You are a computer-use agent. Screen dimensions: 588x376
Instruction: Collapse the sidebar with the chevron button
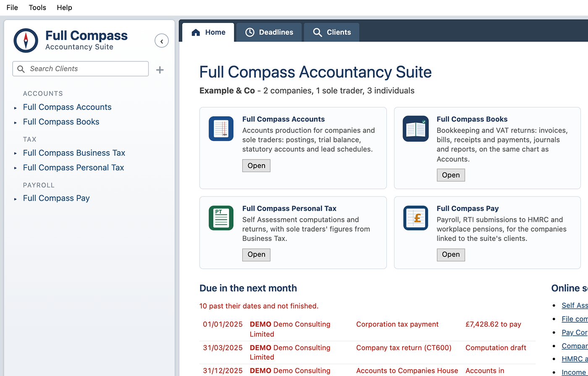pos(162,41)
